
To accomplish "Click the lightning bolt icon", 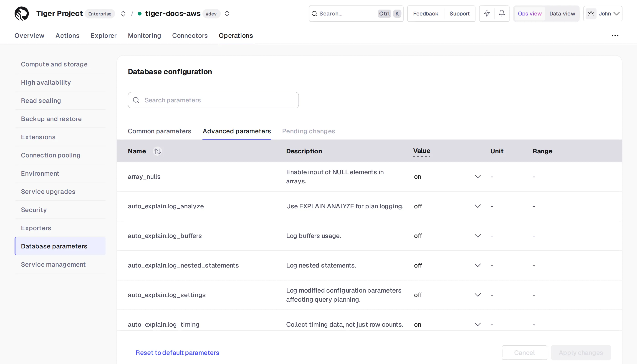I will pyautogui.click(x=487, y=13).
